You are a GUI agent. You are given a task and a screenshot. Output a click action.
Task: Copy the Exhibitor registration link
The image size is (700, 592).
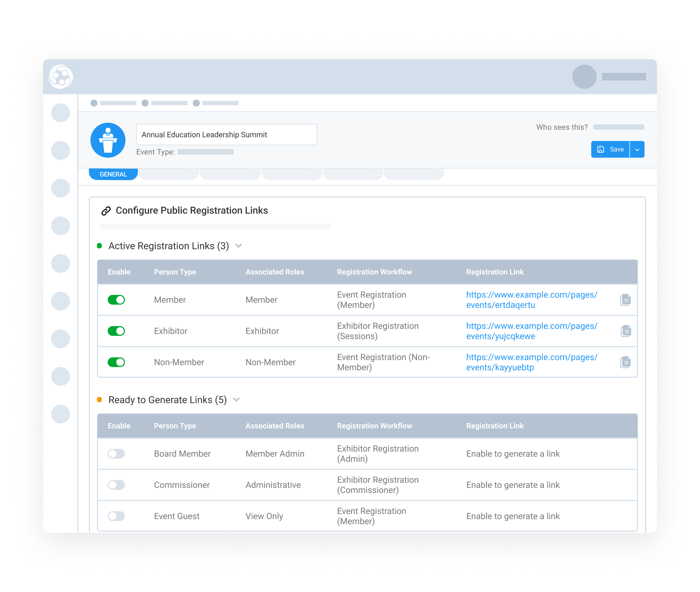[625, 331]
